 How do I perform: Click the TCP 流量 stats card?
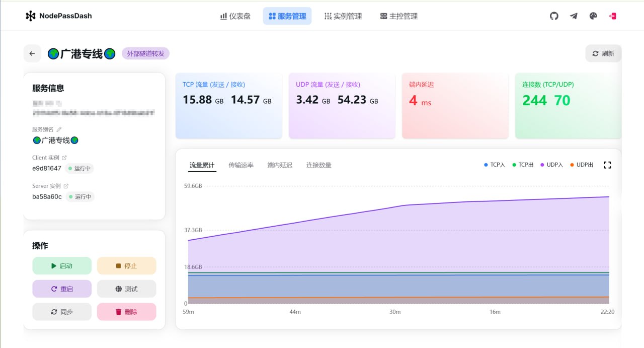(229, 106)
